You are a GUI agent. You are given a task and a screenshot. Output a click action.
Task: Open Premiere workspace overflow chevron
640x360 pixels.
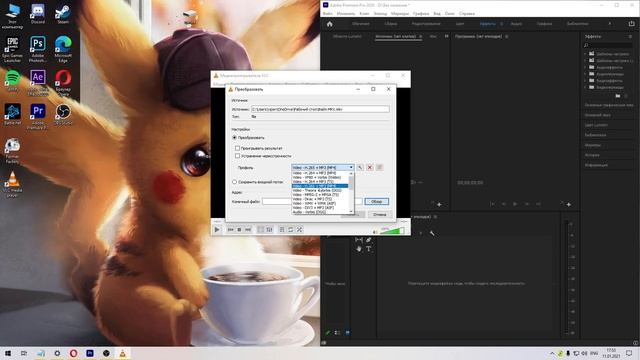609,24
